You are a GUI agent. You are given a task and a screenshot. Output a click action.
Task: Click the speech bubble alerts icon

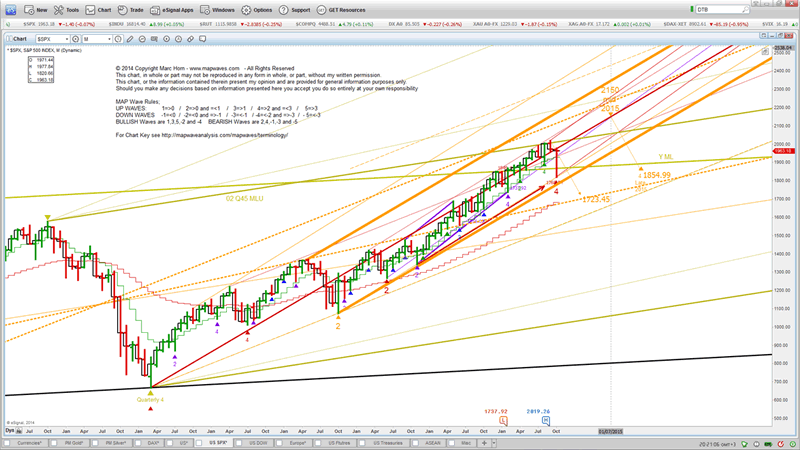pos(203,39)
